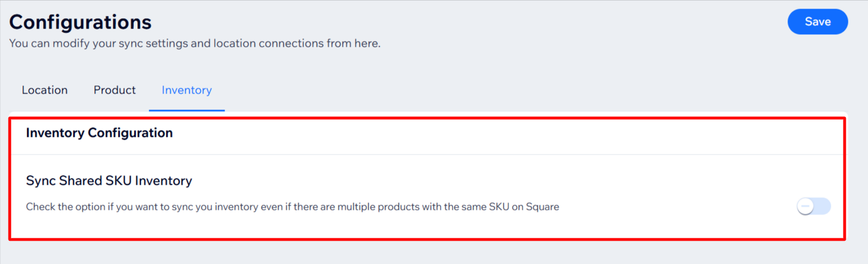This screenshot has width=868, height=264.
Task: Select the Inventory tab
Action: [186, 90]
